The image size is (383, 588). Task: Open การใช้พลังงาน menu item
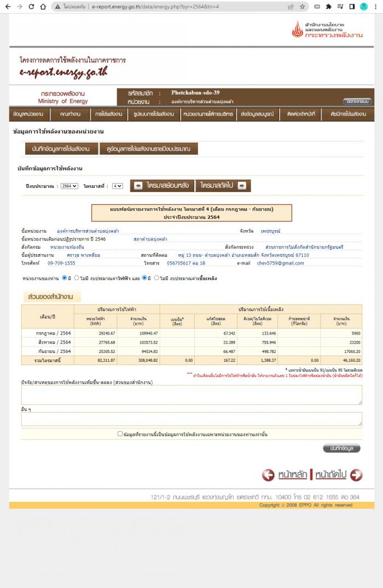pyautogui.click(x=108, y=114)
